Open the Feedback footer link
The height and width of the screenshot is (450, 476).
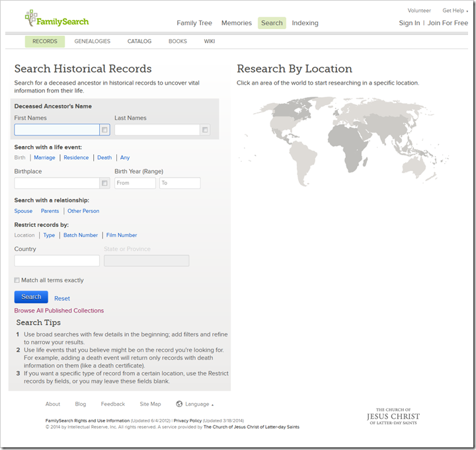113,404
